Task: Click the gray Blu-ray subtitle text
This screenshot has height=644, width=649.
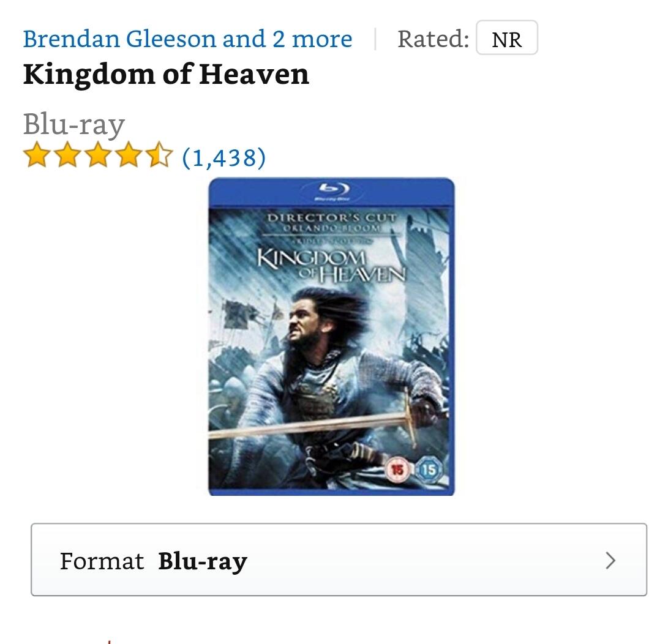Action: click(x=74, y=124)
